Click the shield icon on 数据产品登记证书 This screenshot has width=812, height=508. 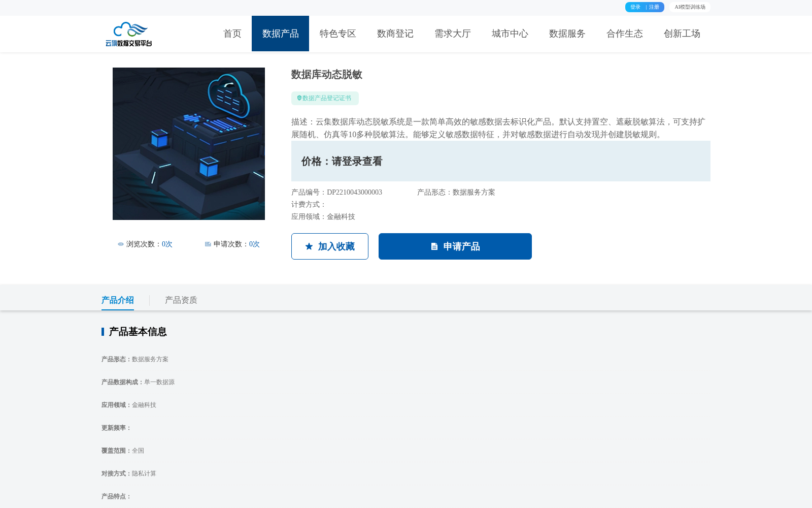(299, 98)
